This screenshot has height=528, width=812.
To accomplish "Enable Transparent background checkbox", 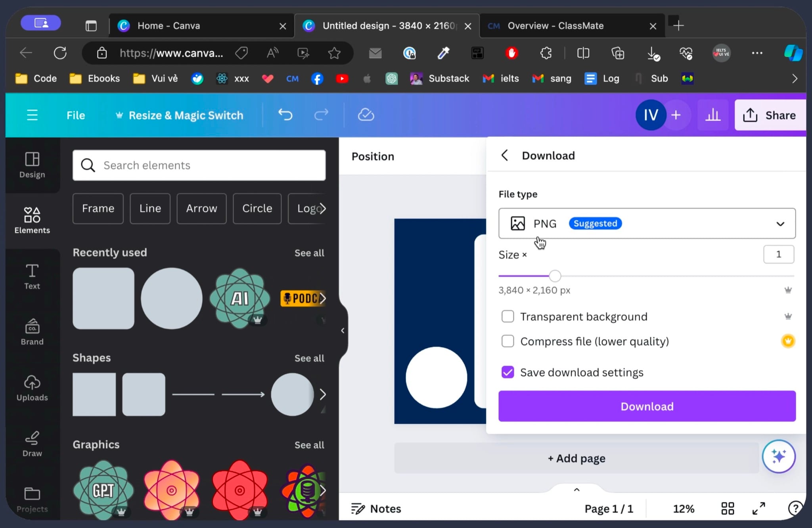I will point(507,316).
